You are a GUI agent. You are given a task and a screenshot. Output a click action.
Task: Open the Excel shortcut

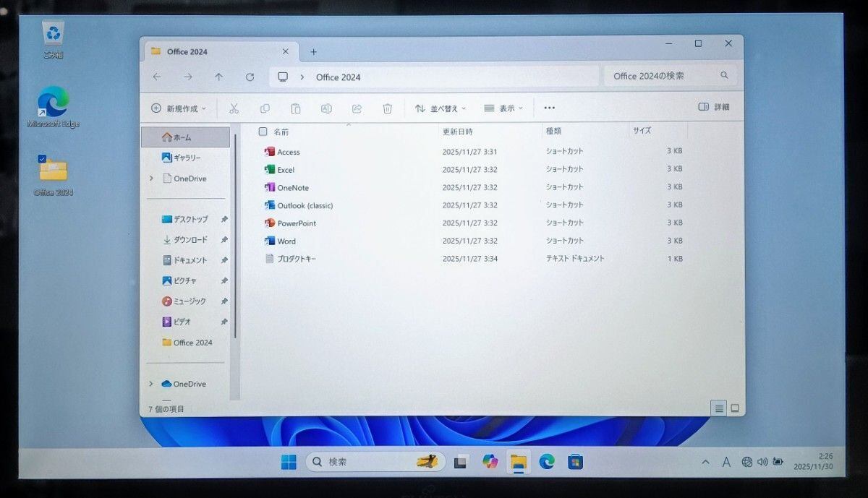click(x=279, y=170)
